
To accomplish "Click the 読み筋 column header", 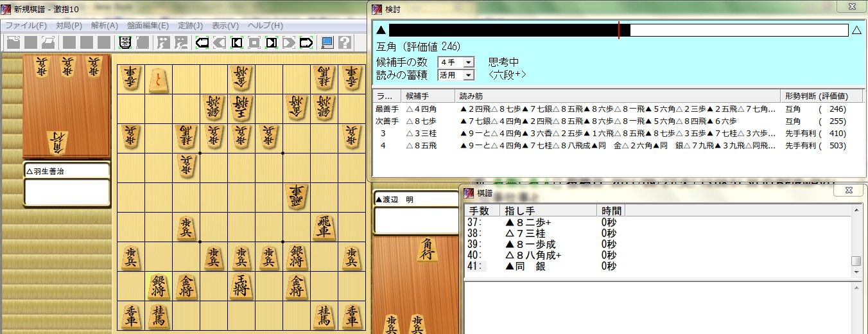I will pyautogui.click(x=618, y=96).
